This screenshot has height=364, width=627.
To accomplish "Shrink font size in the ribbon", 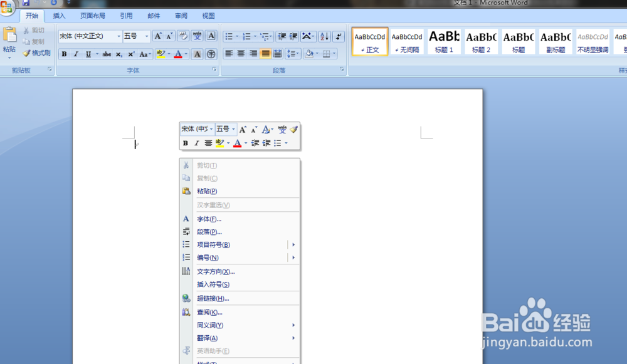I will (169, 36).
